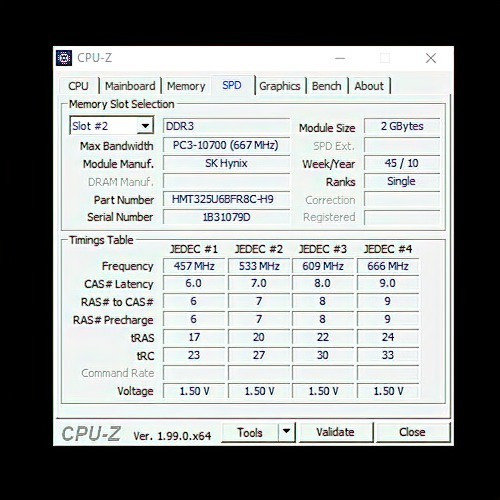The height and width of the screenshot is (500, 500).
Task: Minimize the CPU-Z window
Action: click(x=340, y=58)
